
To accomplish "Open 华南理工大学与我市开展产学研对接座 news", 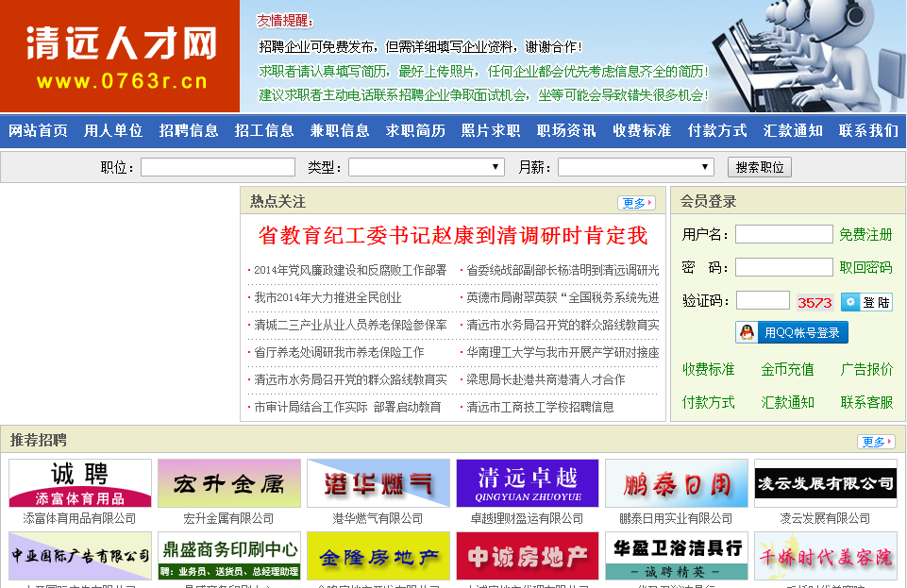I will pos(563,352).
